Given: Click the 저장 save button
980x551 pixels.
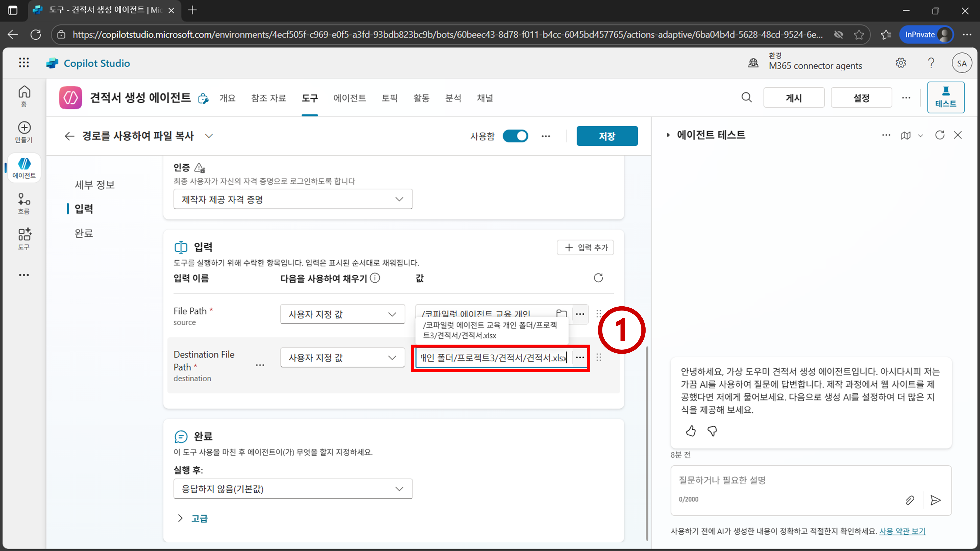Looking at the screenshot, I should (x=607, y=136).
